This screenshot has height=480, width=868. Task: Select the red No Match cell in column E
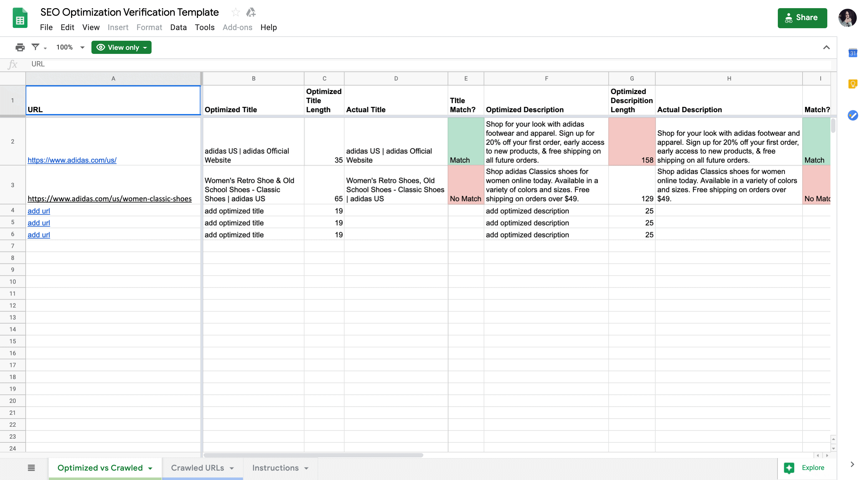click(x=466, y=185)
